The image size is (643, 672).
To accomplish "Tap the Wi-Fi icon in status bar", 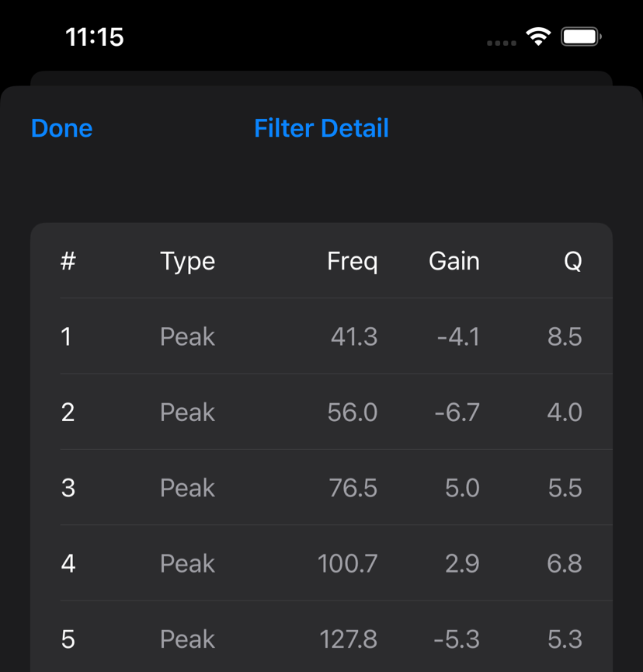I will pos(538,37).
